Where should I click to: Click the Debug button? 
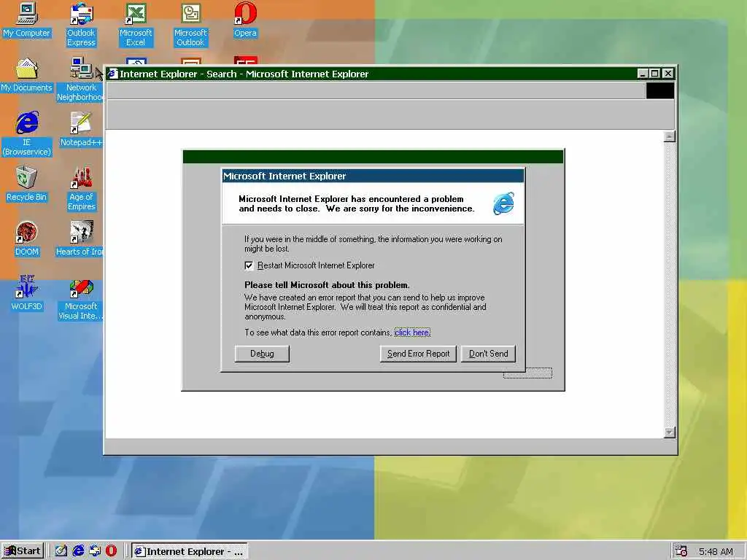[x=262, y=354]
